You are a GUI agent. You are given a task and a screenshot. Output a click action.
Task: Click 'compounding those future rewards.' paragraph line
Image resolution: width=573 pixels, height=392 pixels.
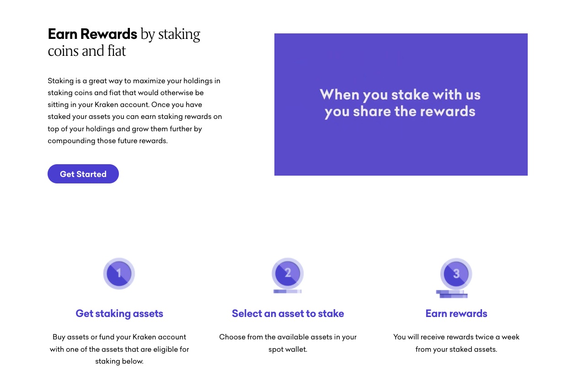(108, 141)
